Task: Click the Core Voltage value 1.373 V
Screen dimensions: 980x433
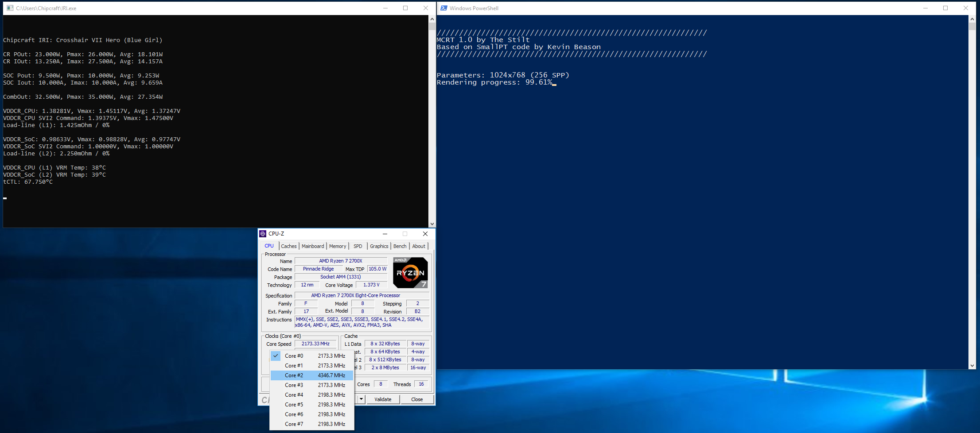Action: pyautogui.click(x=371, y=285)
